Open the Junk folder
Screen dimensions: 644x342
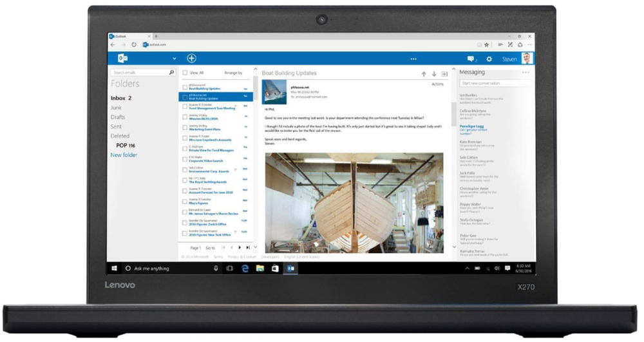(116, 108)
